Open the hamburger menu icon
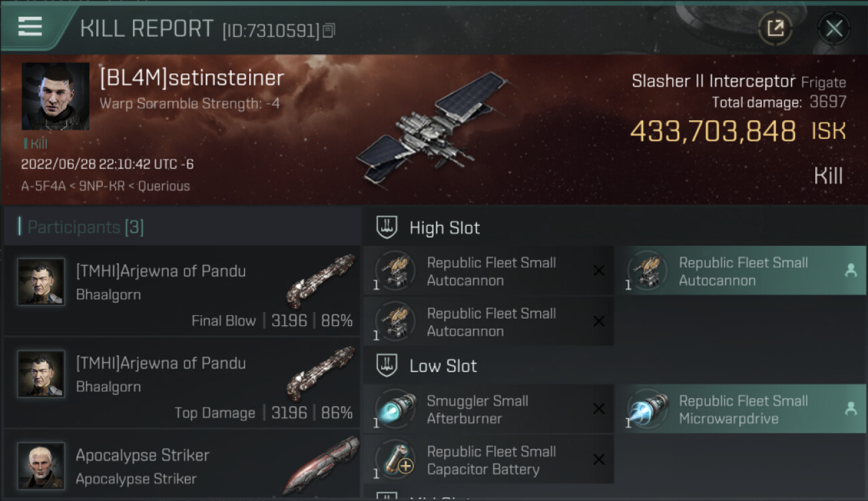Image resolution: width=868 pixels, height=501 pixels. tap(30, 27)
